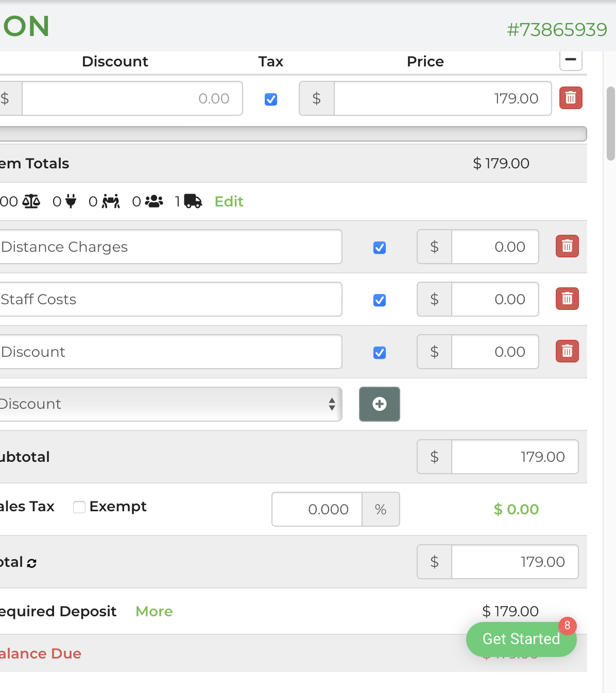The width and height of the screenshot is (616, 693).
Task: Click the Distance Charges name field
Action: (x=170, y=247)
